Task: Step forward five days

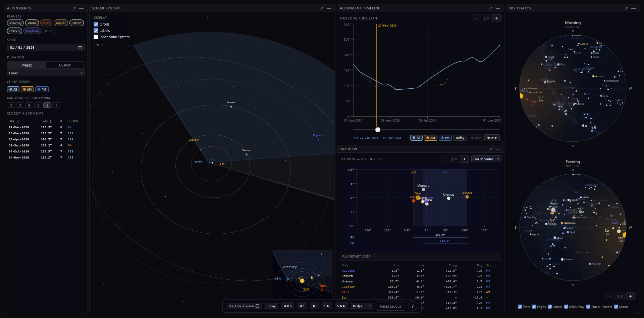Action: [x=341, y=306]
